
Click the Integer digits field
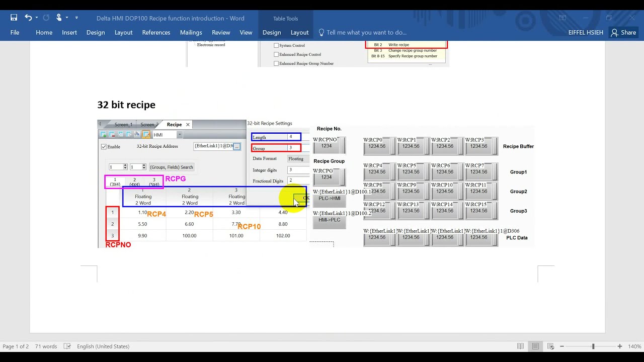[298, 170]
